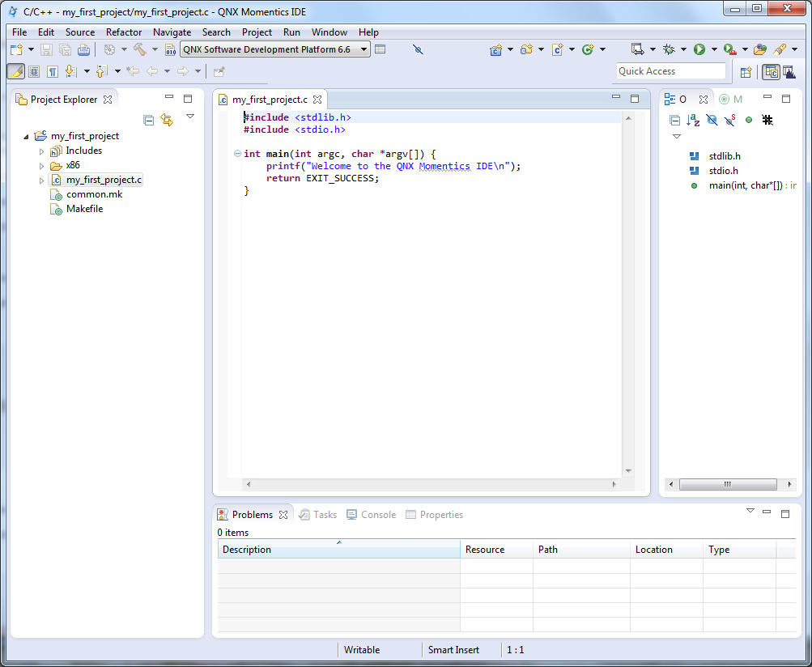
Task: Toggle Link with Editor in Project Explorer
Action: coord(167,120)
